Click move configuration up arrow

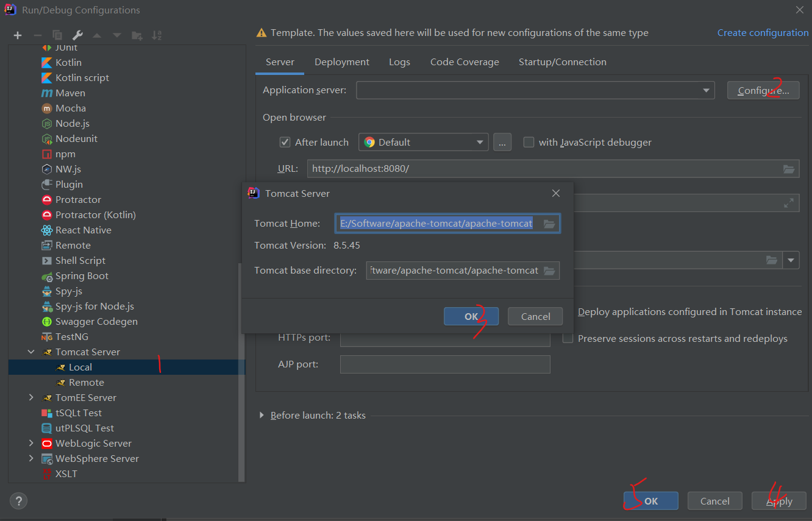coord(97,35)
